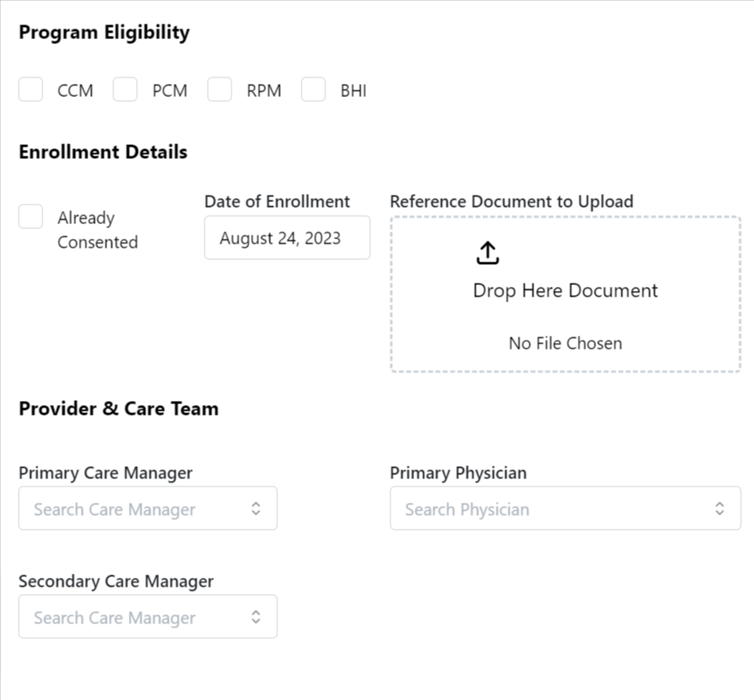Click the CCM label text
This screenshot has height=700, width=754.
point(75,91)
